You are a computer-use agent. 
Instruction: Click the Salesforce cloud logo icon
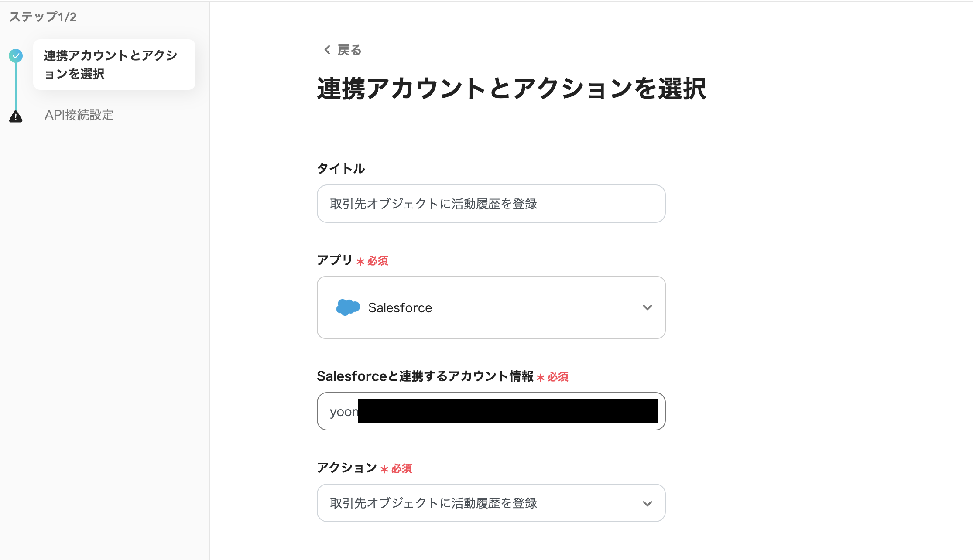coord(347,307)
